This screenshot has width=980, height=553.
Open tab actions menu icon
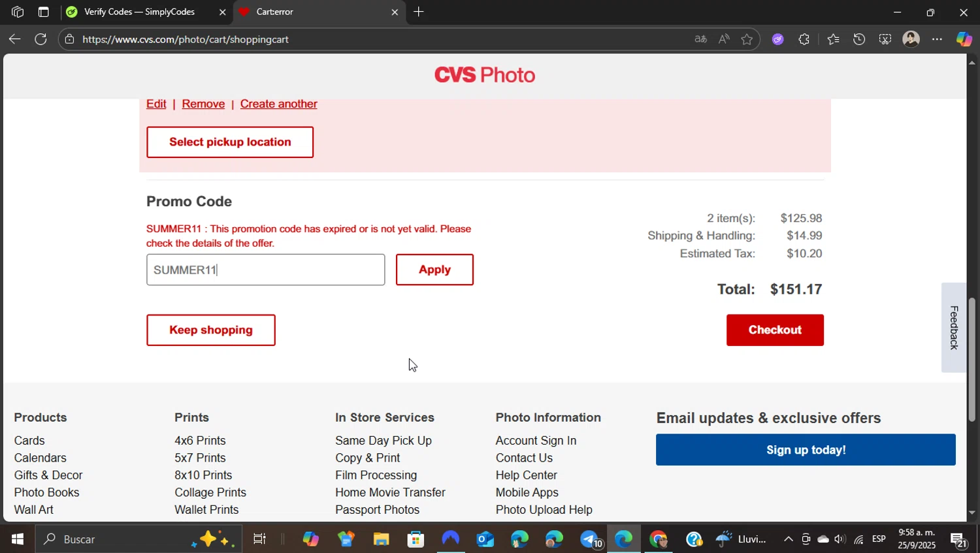(43, 12)
